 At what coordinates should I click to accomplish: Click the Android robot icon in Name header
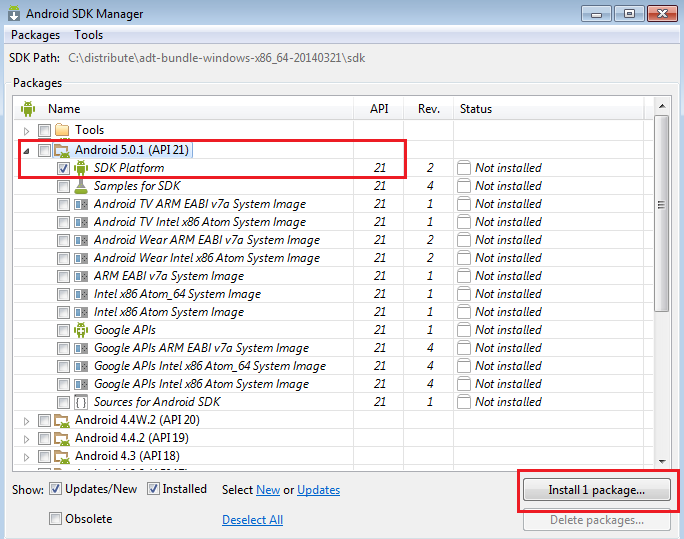[28, 109]
